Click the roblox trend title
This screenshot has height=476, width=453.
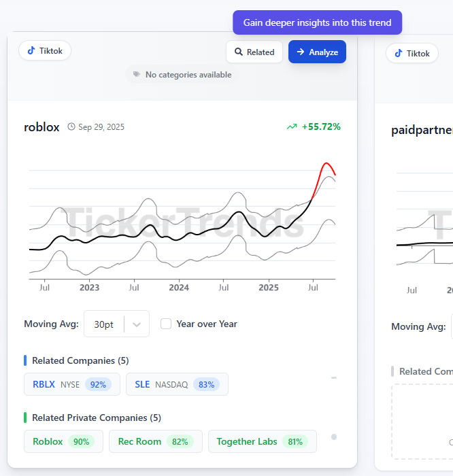point(41,127)
